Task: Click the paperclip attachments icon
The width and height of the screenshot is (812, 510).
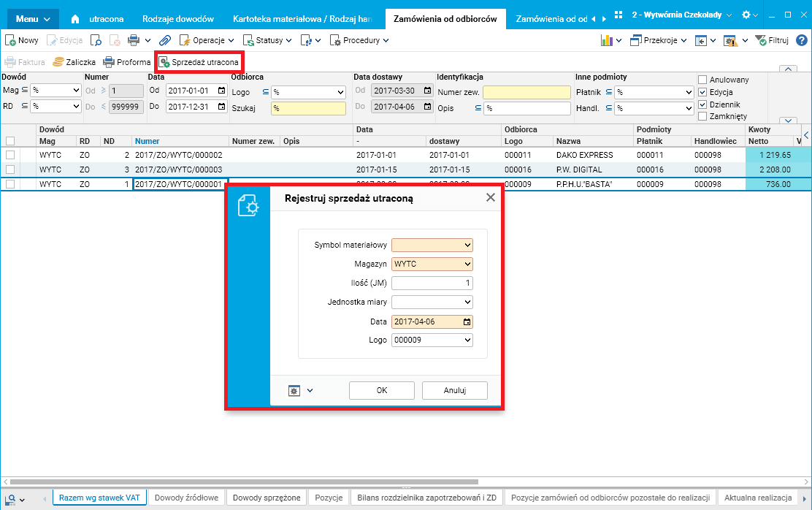Action: pos(165,40)
